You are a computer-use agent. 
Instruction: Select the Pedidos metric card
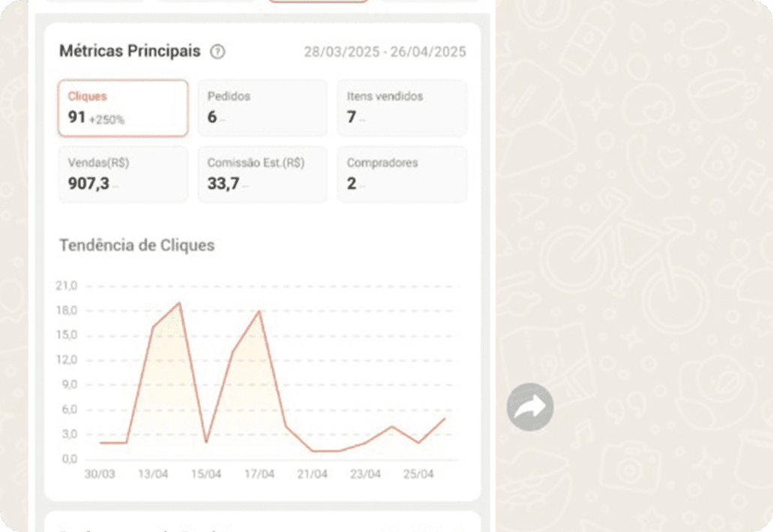[x=262, y=108]
